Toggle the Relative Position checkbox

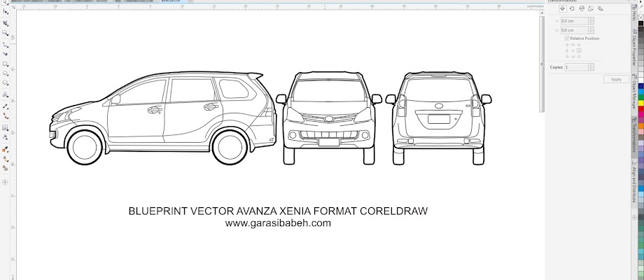click(x=567, y=38)
